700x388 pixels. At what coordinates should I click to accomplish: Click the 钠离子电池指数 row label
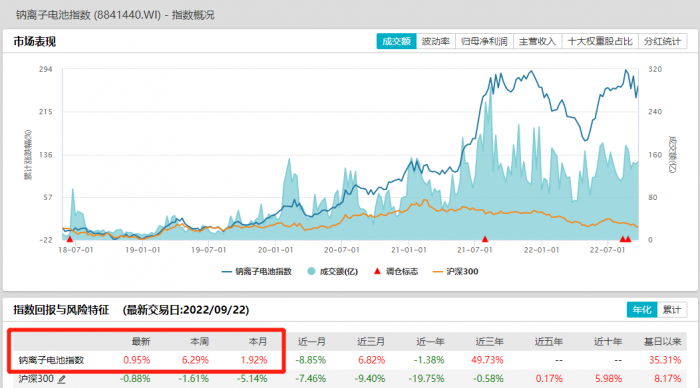click(51, 360)
